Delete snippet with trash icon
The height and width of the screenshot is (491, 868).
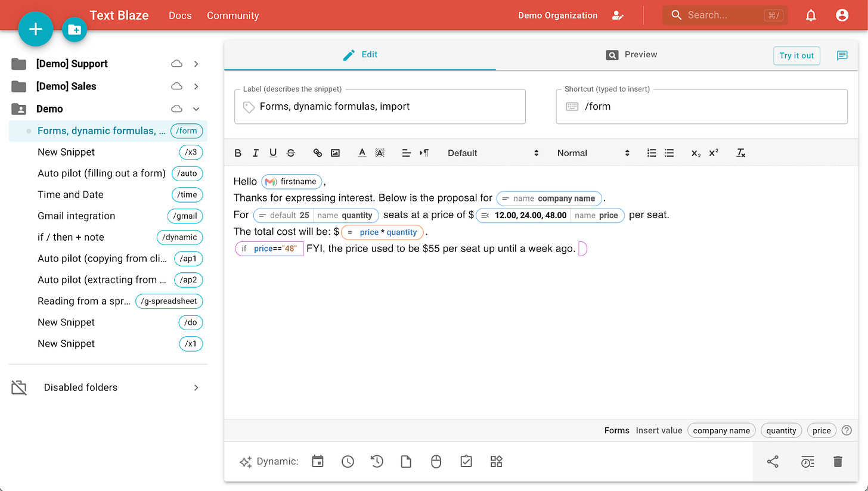838,461
